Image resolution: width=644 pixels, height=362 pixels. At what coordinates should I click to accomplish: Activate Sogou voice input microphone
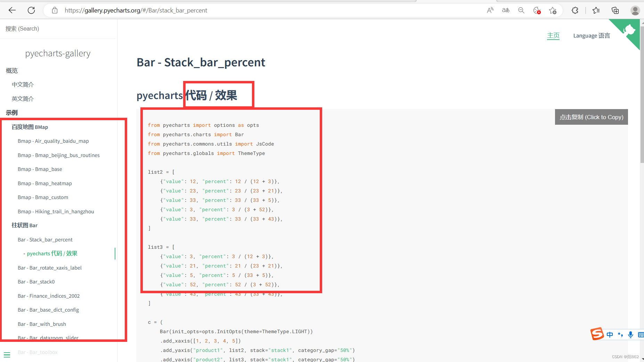tap(630, 335)
